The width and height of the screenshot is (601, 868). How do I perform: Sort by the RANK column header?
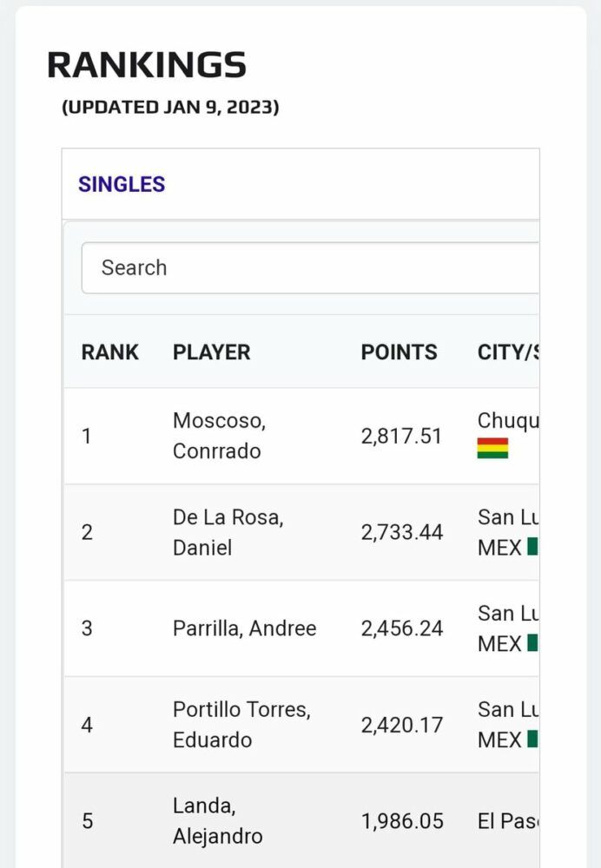point(109,352)
